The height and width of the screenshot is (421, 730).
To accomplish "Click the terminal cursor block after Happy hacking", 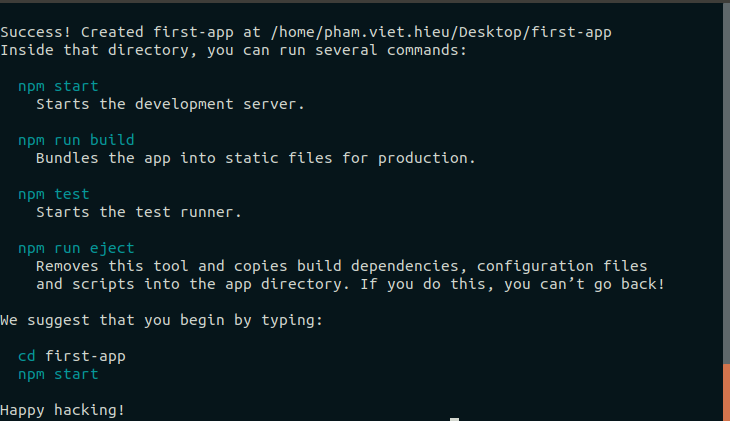I will point(454,419).
